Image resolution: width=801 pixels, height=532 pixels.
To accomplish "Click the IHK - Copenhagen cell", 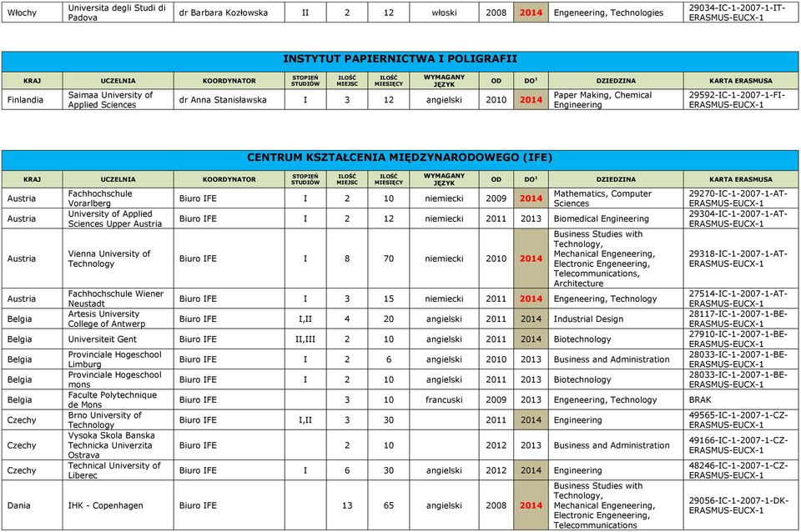I will coord(118,505).
